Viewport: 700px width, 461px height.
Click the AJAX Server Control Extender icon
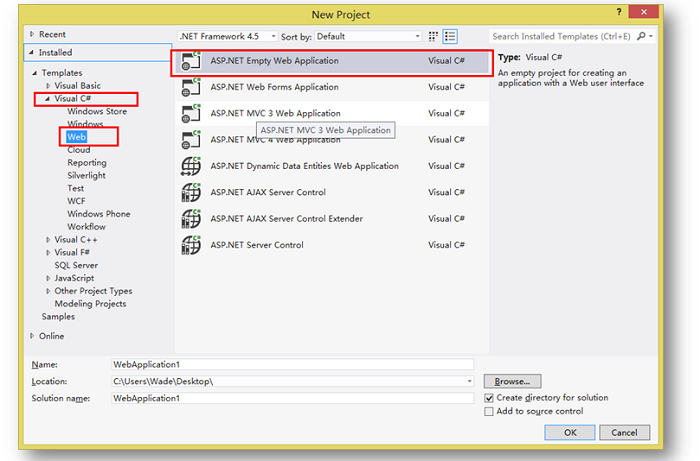(191, 219)
